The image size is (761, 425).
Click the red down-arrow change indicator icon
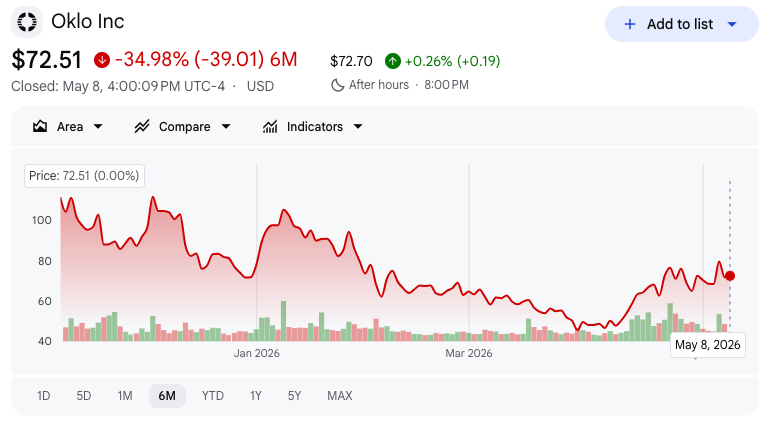(x=102, y=60)
